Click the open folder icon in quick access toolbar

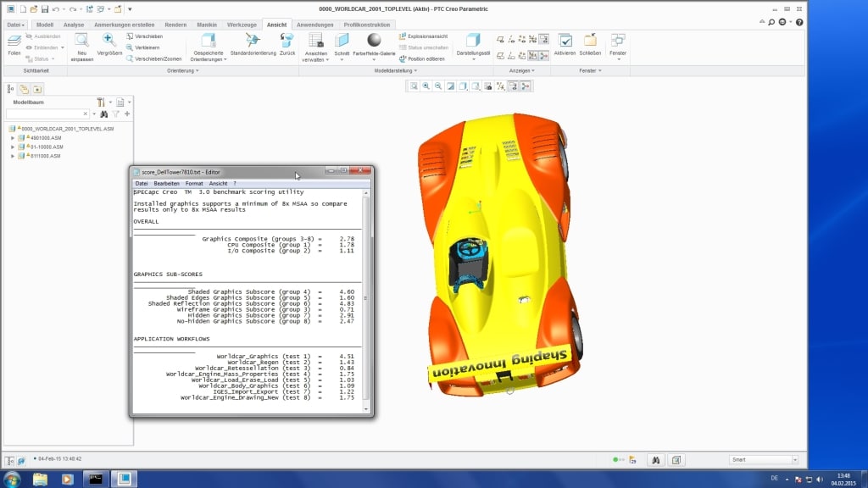tap(34, 8)
